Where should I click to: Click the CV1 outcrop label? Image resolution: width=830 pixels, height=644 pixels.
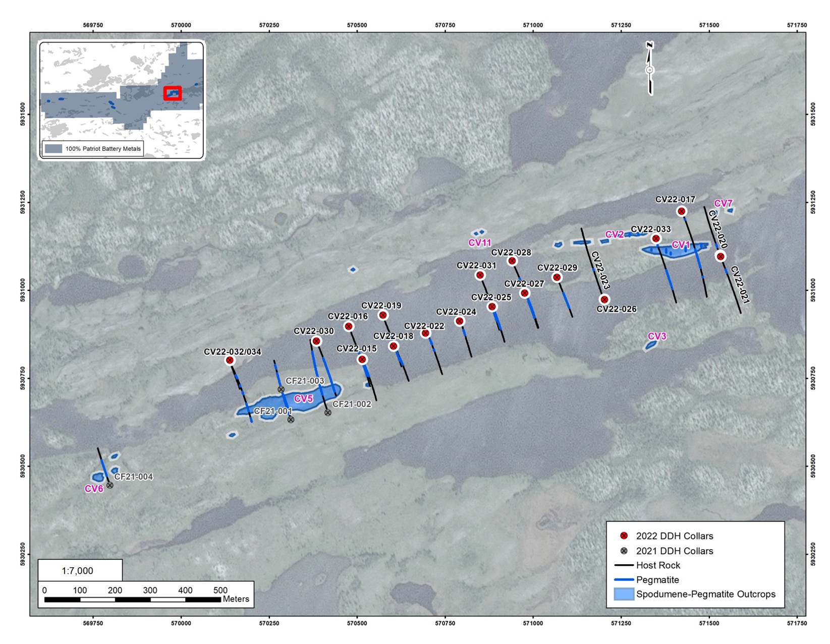point(681,245)
